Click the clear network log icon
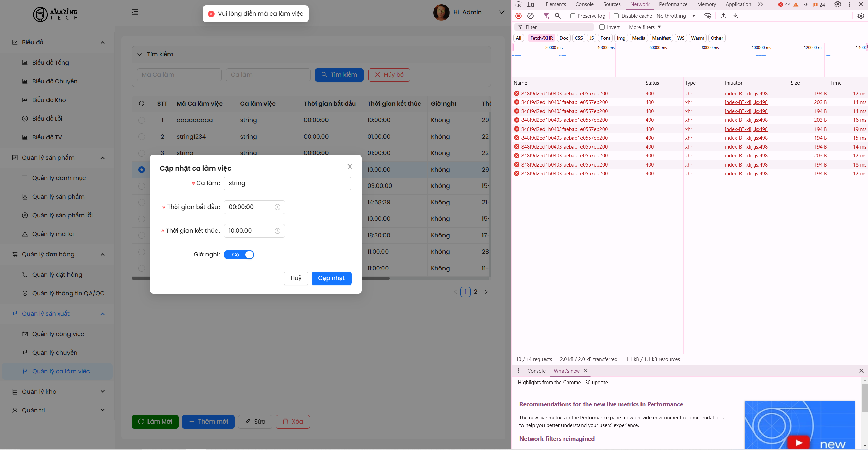The image size is (868, 450). coord(530,16)
